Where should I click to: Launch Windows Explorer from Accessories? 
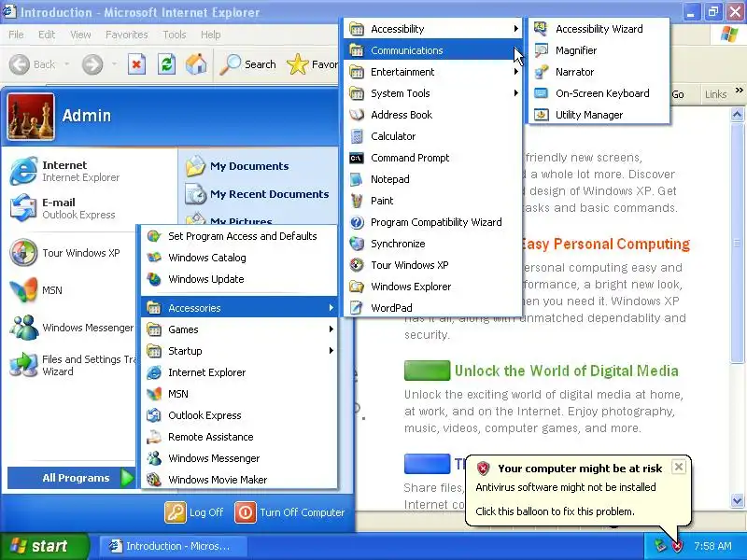(x=432, y=287)
